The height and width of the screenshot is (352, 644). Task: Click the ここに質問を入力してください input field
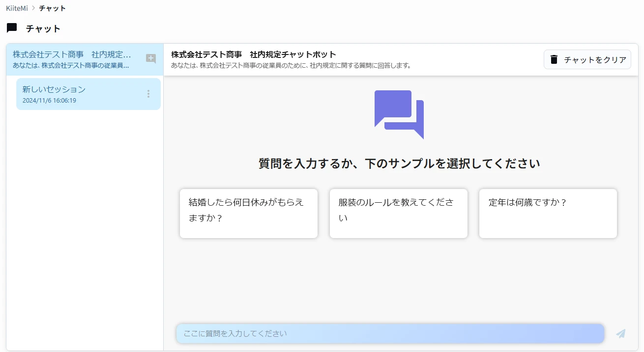coord(390,334)
